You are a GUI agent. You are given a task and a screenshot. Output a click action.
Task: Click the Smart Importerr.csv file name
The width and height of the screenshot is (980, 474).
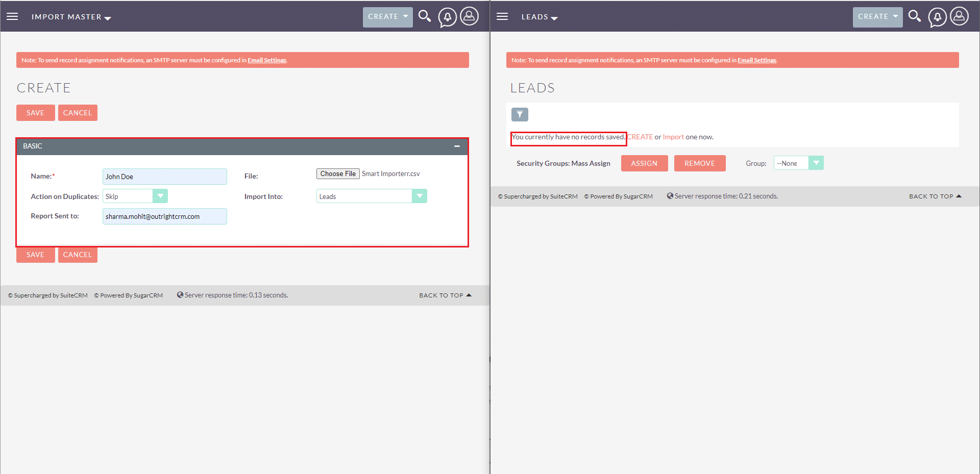[391, 173]
